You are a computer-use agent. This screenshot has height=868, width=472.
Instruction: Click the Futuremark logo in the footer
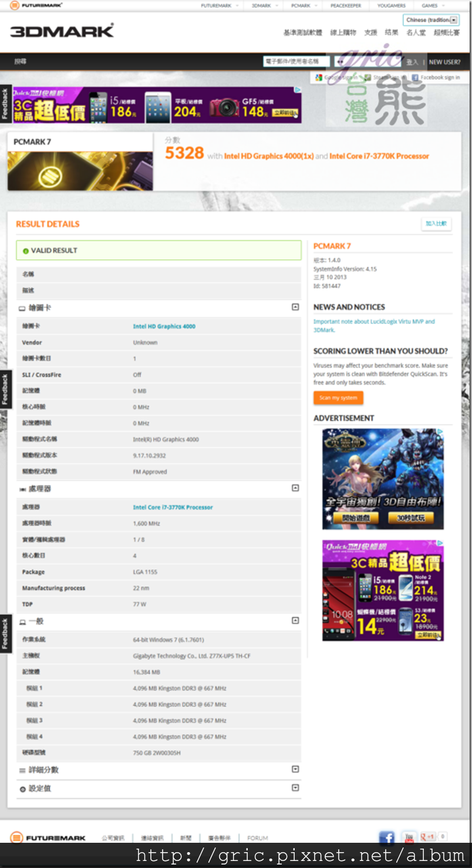[48, 837]
